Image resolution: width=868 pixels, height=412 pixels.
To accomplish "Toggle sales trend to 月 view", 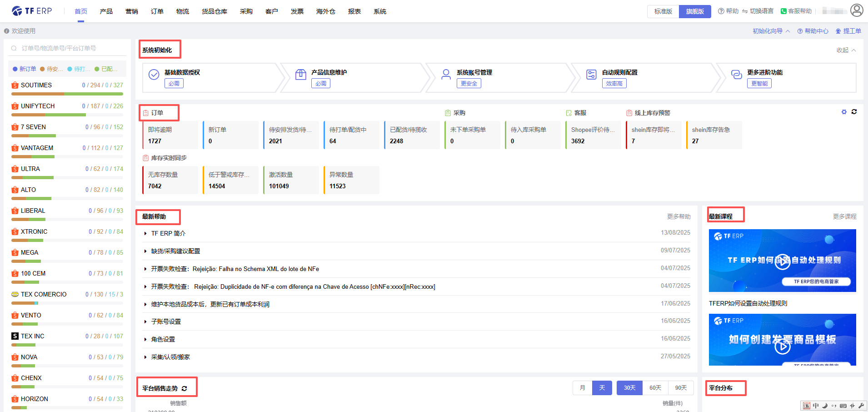I will point(582,387).
